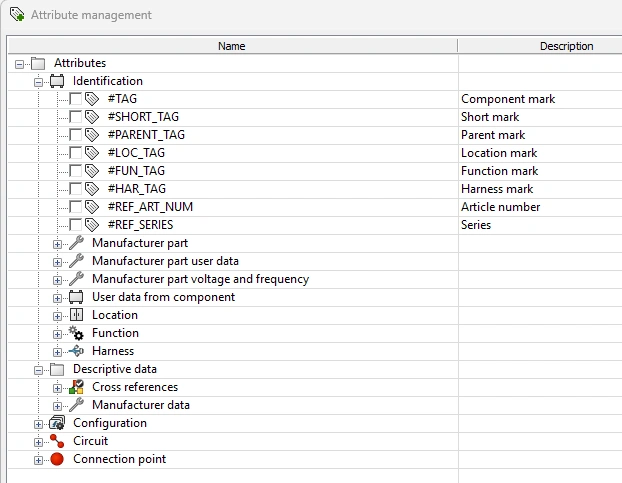Click the wrench icon beside Manufacturer part
Viewport: 622px width, 483px height.
point(76,243)
